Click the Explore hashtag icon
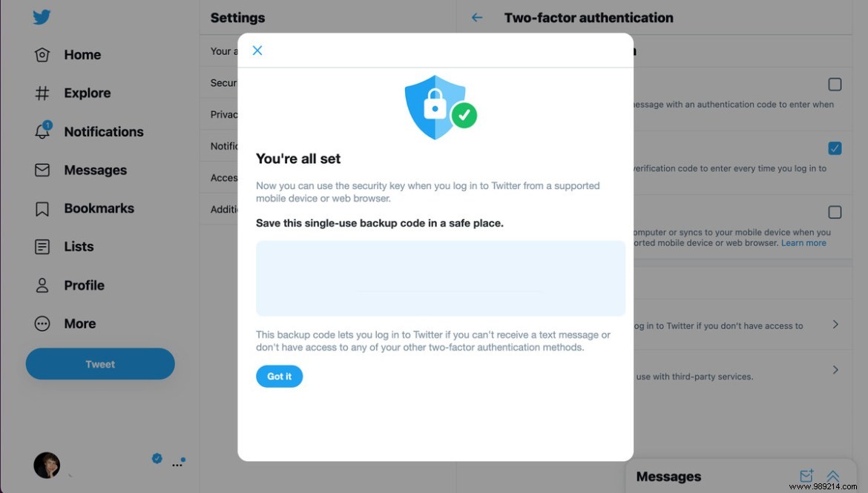The height and width of the screenshot is (493, 868). 42,93
